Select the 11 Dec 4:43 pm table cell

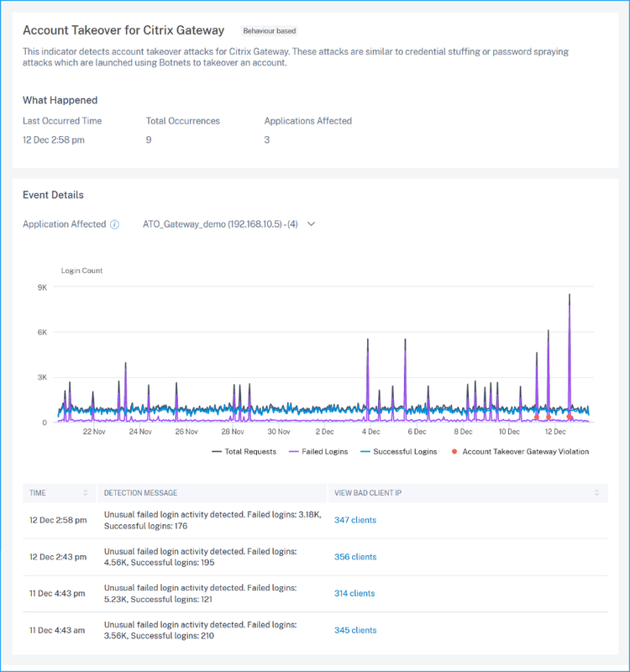point(57,593)
